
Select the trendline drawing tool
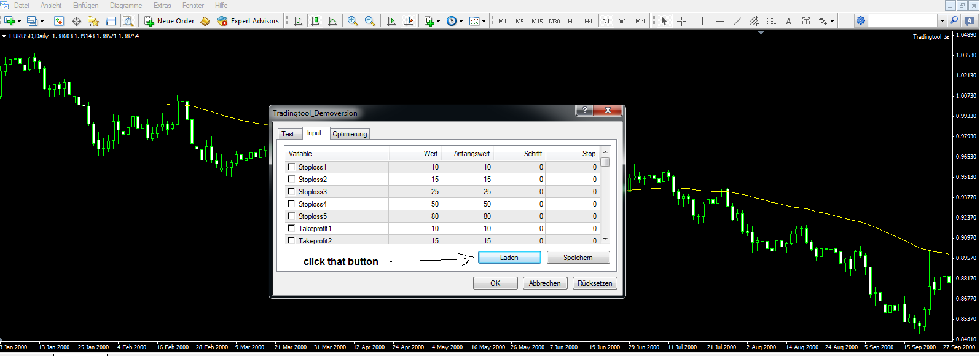pos(737,21)
